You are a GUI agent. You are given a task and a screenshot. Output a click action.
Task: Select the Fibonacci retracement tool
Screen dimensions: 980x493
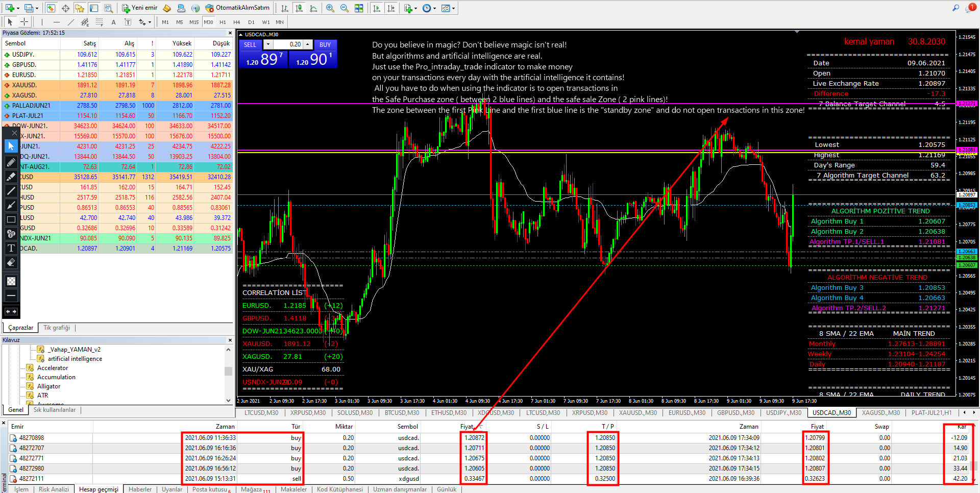point(99,22)
